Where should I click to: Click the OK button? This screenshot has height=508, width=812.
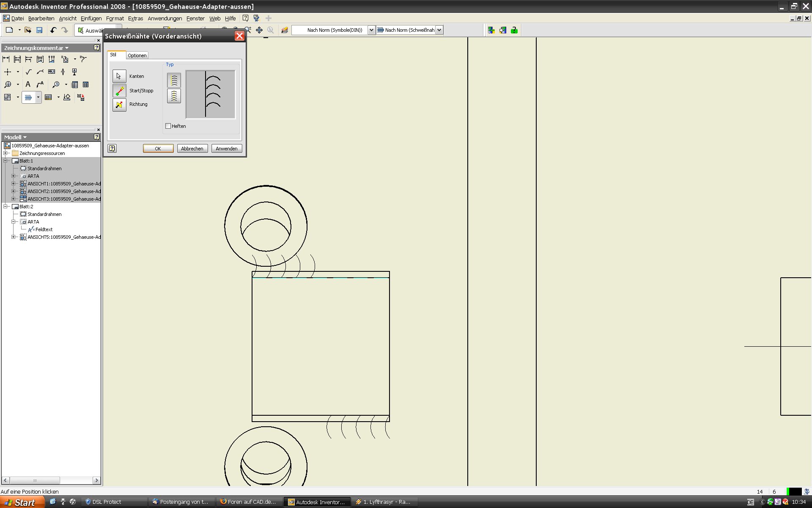[x=158, y=149]
